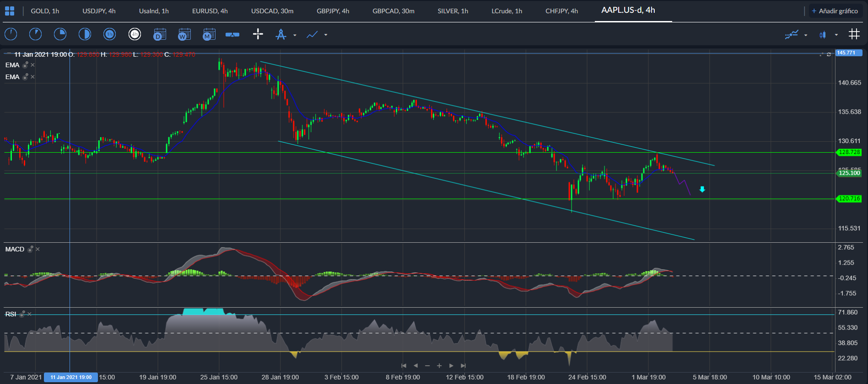
Task: Select the trend line tool
Action: (x=312, y=34)
